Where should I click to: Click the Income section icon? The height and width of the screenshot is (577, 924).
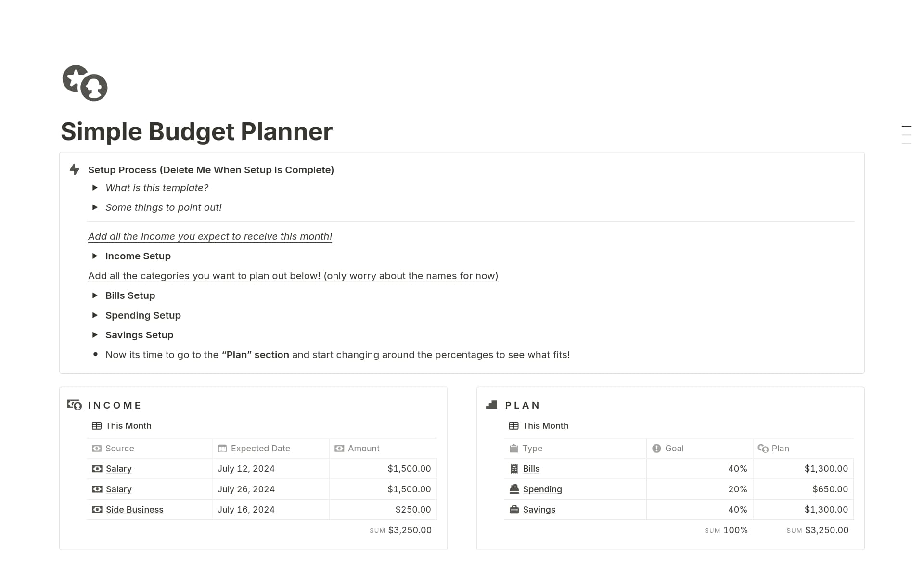pos(75,405)
